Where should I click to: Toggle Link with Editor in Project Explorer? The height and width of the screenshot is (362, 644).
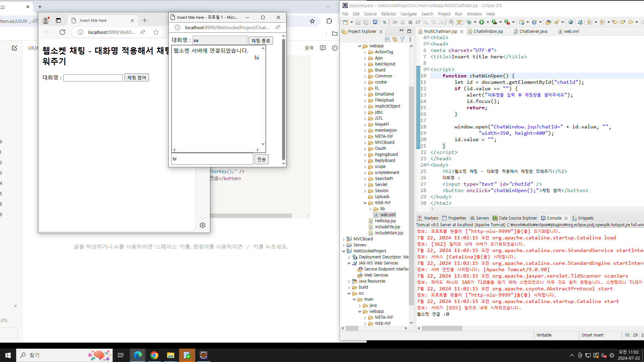pyautogui.click(x=395, y=40)
